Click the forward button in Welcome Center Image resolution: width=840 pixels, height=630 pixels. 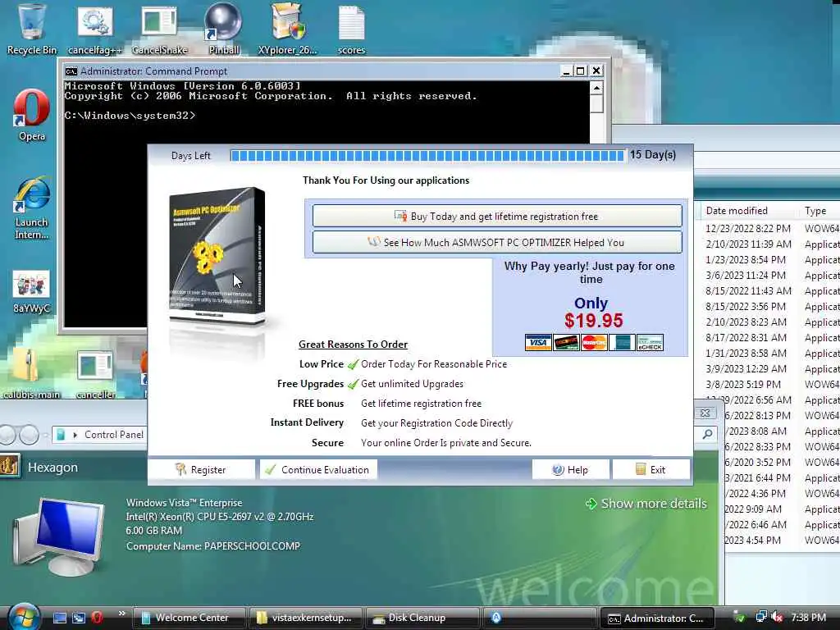(29, 435)
